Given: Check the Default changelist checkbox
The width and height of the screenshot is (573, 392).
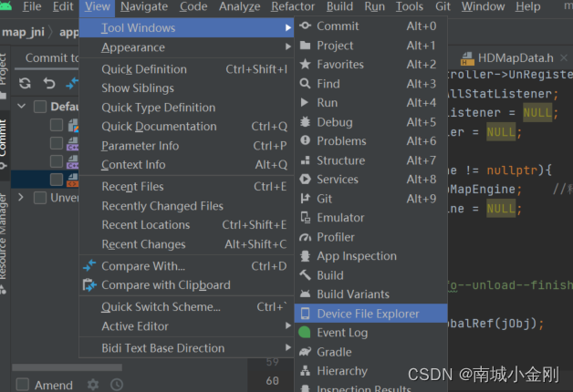Looking at the screenshot, I should [x=40, y=107].
